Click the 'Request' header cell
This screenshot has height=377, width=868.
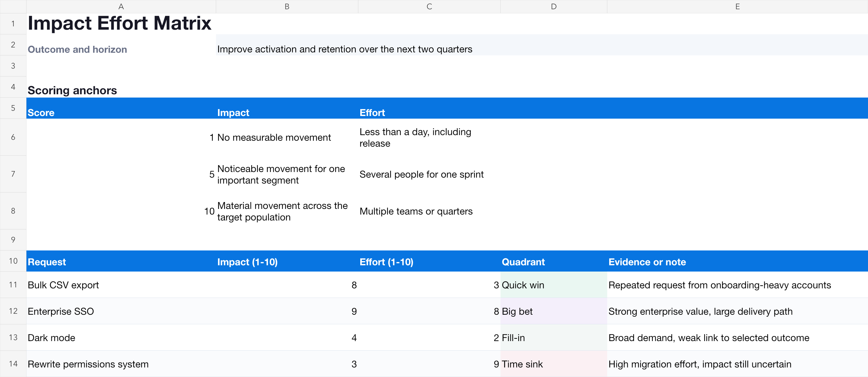121,261
